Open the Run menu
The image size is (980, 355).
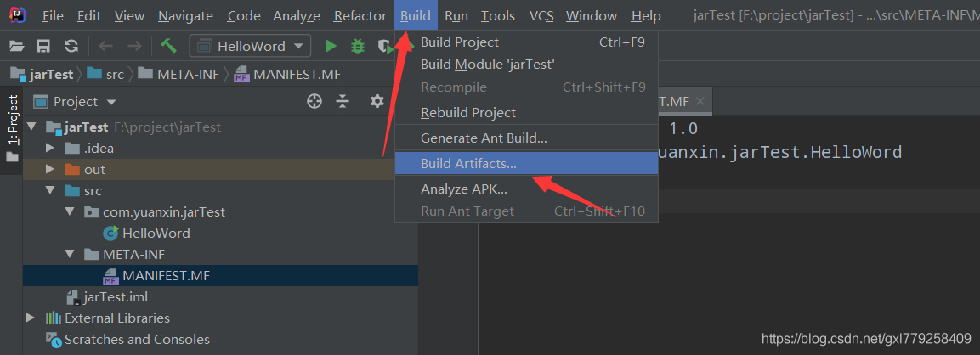tap(456, 16)
